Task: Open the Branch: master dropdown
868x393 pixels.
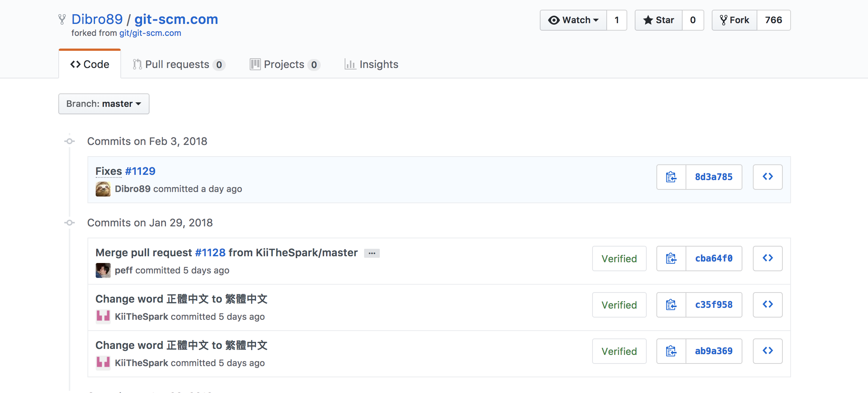Action: (x=104, y=104)
